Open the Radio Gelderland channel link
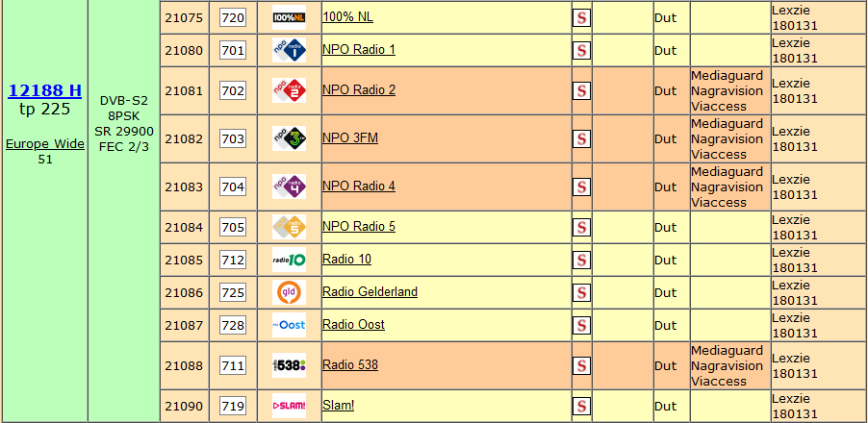 pyautogui.click(x=370, y=292)
